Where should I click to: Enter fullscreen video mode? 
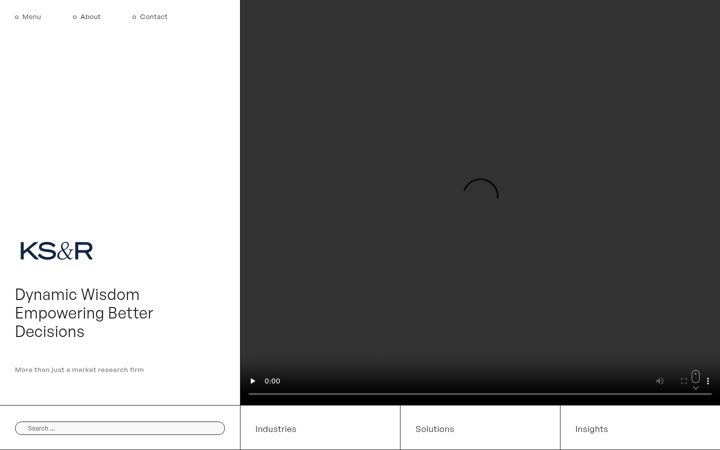tap(683, 381)
